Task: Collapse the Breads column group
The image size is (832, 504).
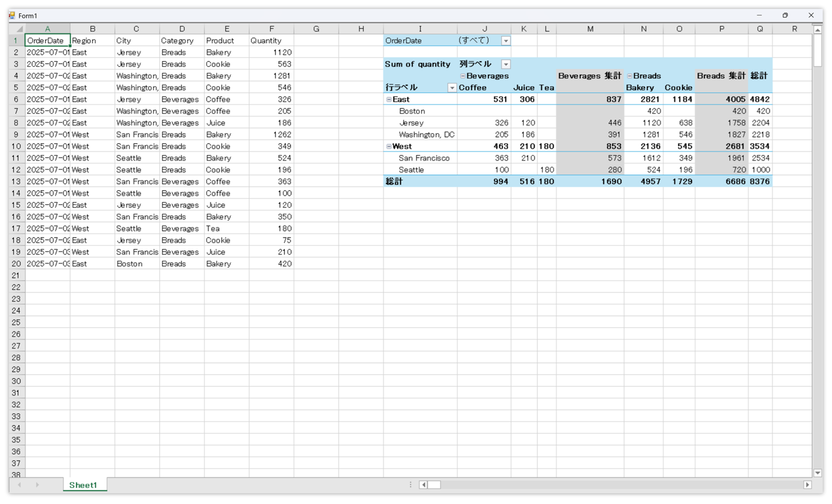Action: (629, 76)
